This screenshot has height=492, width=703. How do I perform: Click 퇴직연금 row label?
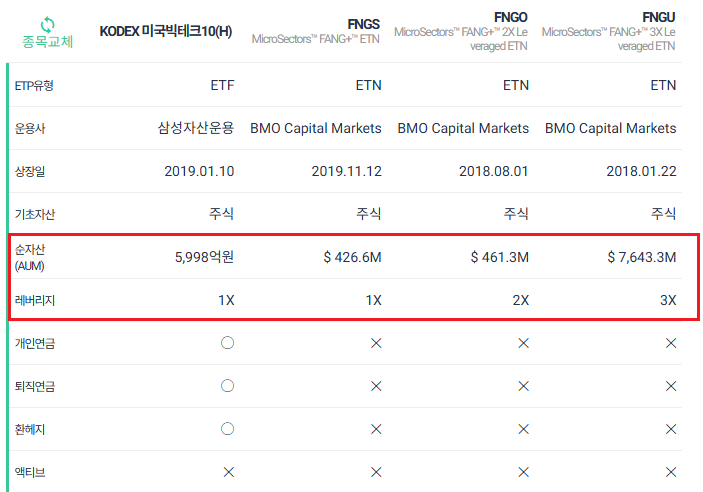tap(35, 387)
